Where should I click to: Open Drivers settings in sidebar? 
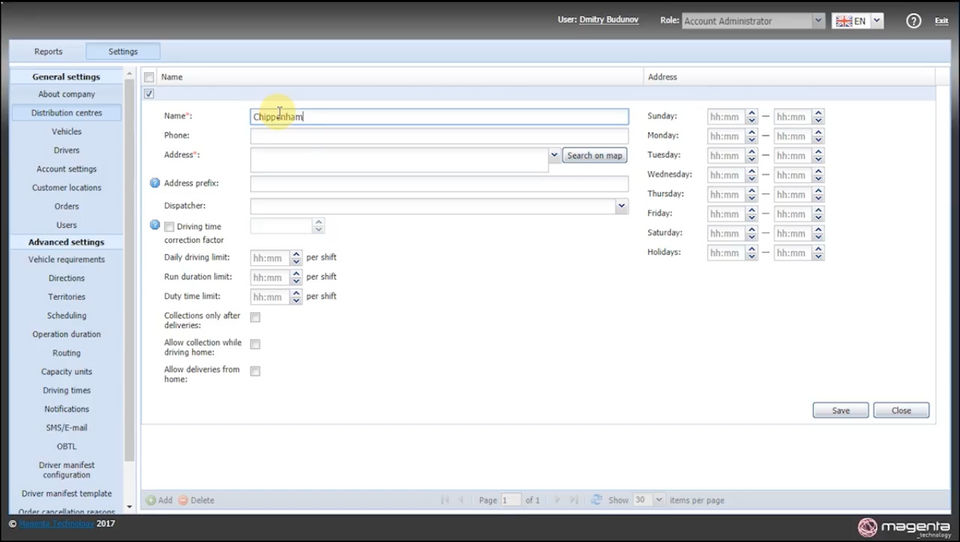coord(67,150)
